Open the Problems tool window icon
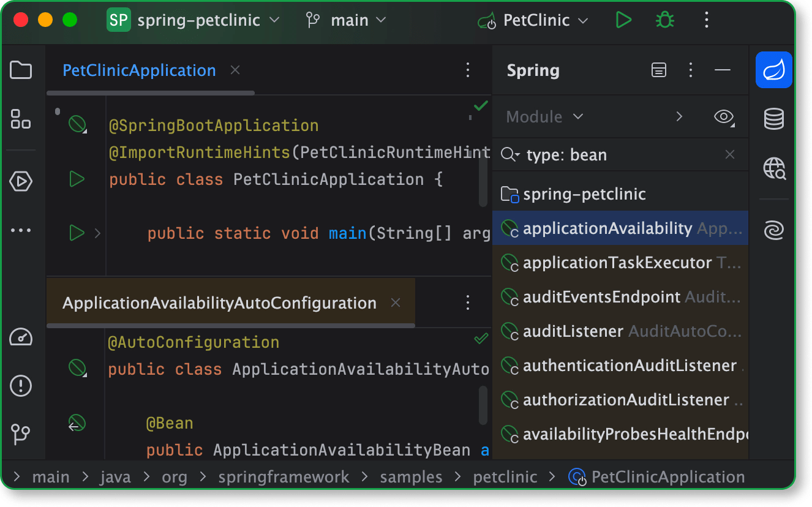This screenshot has height=507, width=812. [21, 386]
